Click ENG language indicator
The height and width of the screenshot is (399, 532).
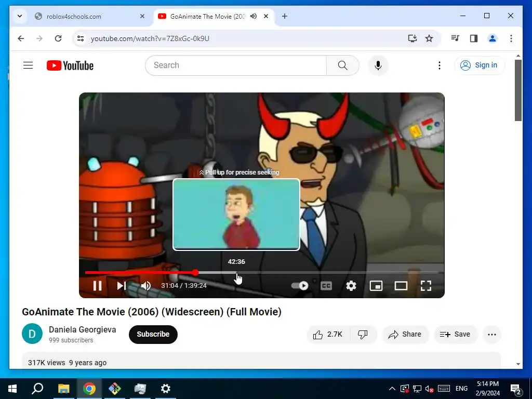(x=461, y=389)
